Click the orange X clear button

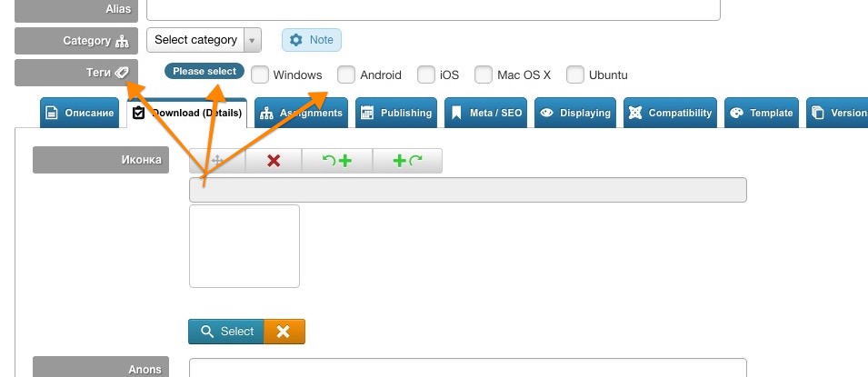click(284, 332)
